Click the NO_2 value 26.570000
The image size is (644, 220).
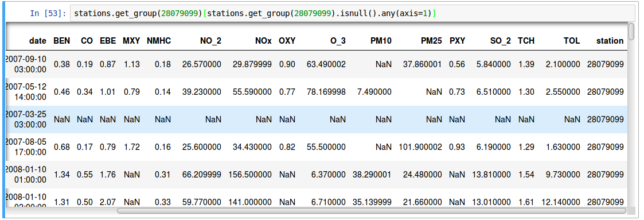pyautogui.click(x=202, y=64)
